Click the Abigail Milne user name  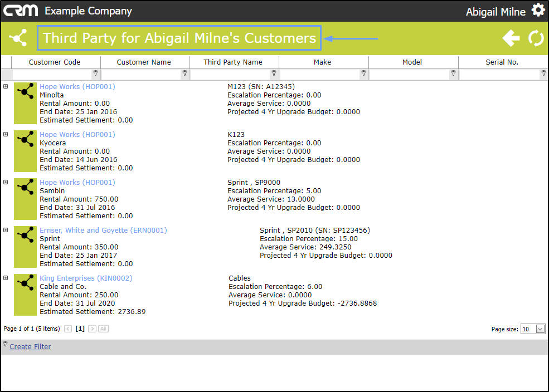[495, 12]
